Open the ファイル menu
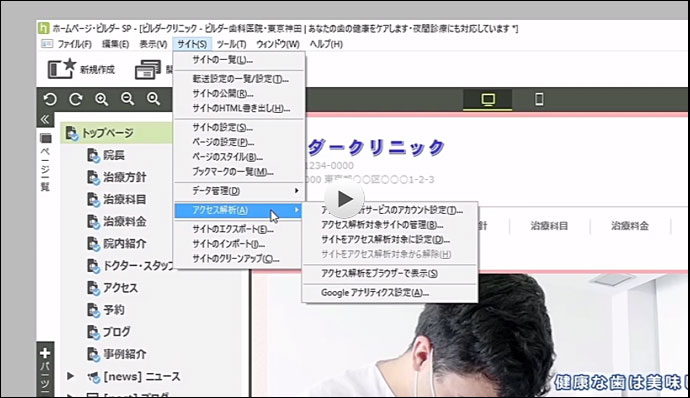The height and width of the screenshot is (398, 690). 74,44
